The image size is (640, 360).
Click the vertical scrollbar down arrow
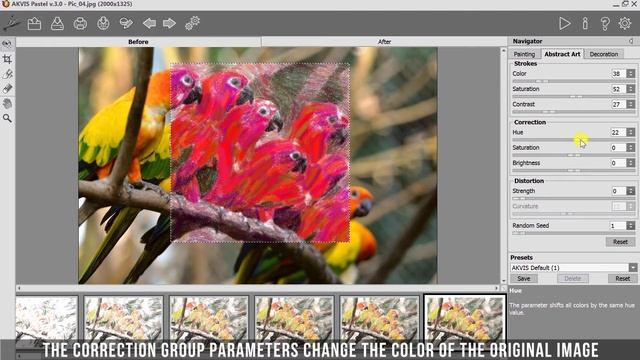click(503, 281)
